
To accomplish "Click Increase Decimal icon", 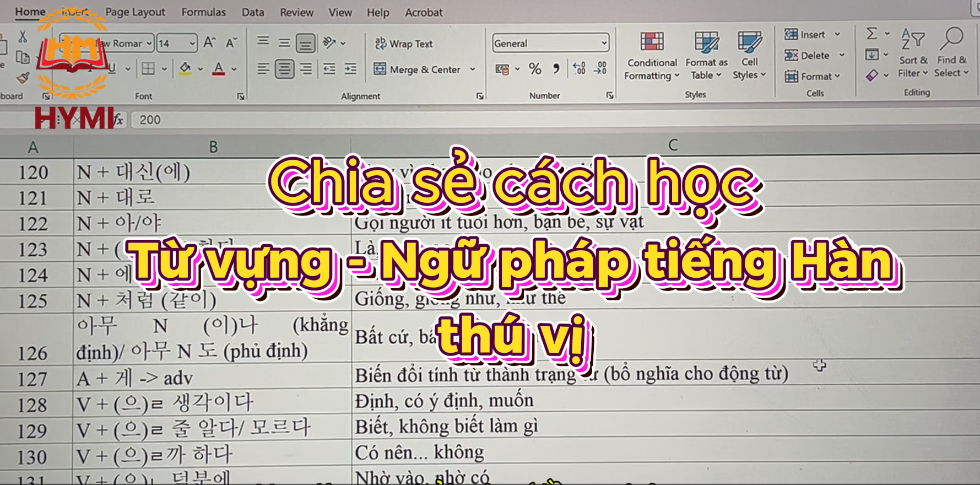I will tap(579, 68).
